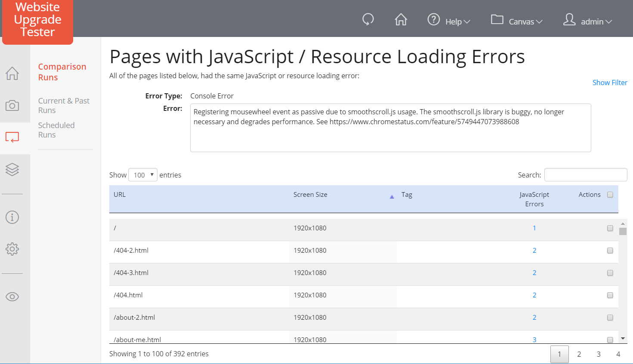
Task: Open errors count 2 for /404-3.html
Action: coord(534,273)
